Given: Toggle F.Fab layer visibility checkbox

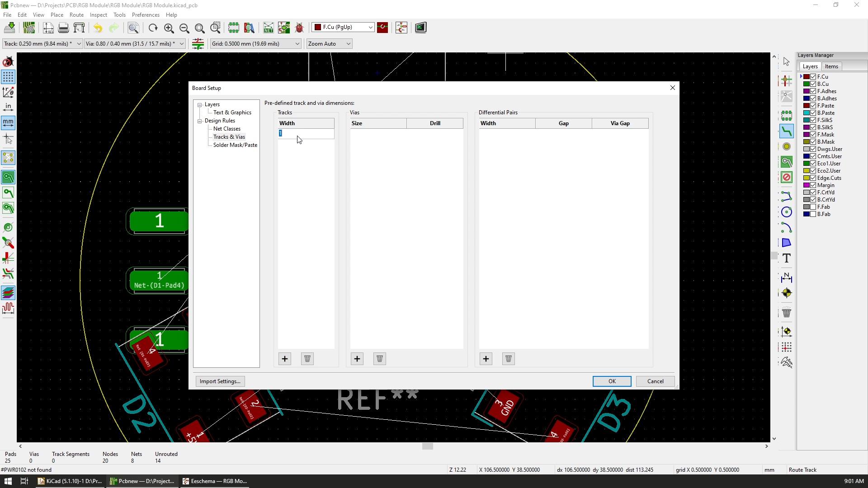Looking at the screenshot, I should point(813,207).
